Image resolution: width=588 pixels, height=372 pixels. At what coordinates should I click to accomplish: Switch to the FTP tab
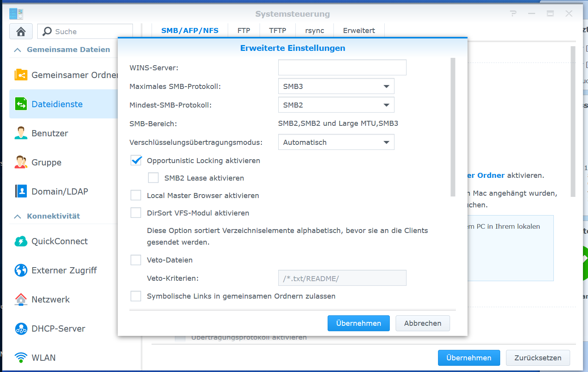pos(243,30)
